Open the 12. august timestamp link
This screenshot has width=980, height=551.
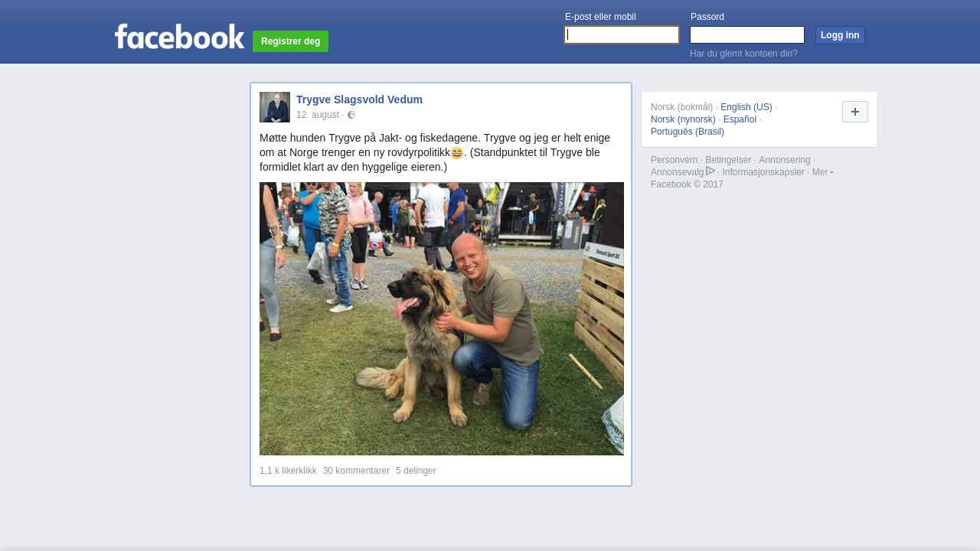tap(318, 115)
